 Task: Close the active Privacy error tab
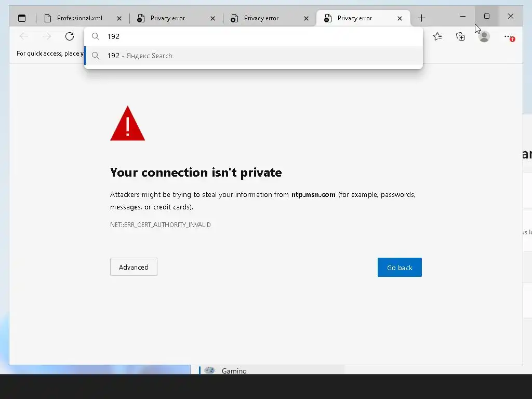(400, 18)
